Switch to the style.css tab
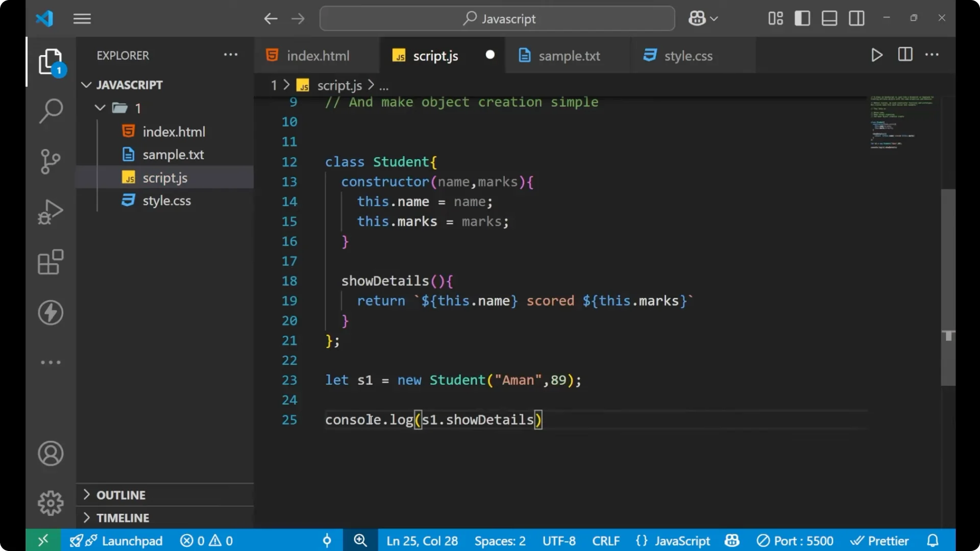The image size is (980, 551). coord(689,55)
